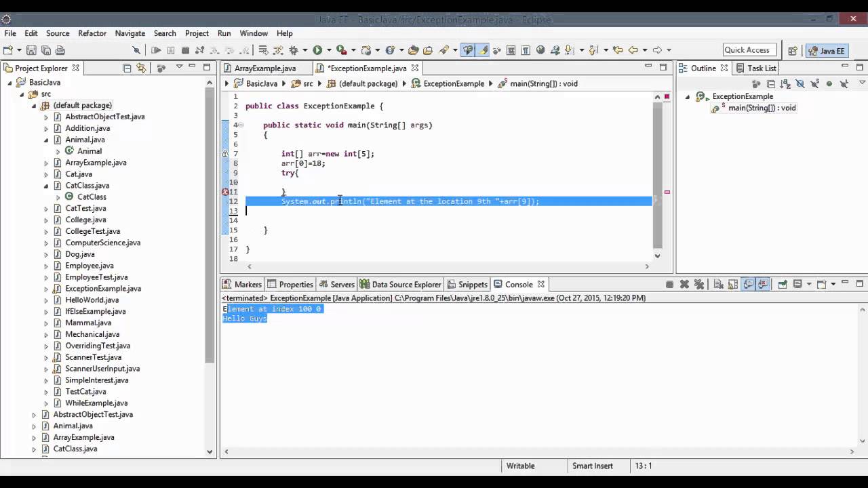The height and width of the screenshot is (488, 868).
Task: Click the Last Edit Location toolbar icon
Action: (x=617, y=50)
